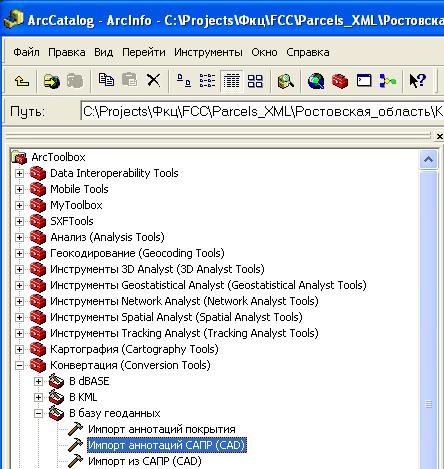Expand Инструменты Spatial Analyst node

tap(19, 317)
